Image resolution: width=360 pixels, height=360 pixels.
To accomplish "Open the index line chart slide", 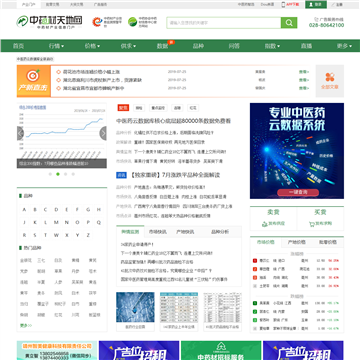I will 62,135.
